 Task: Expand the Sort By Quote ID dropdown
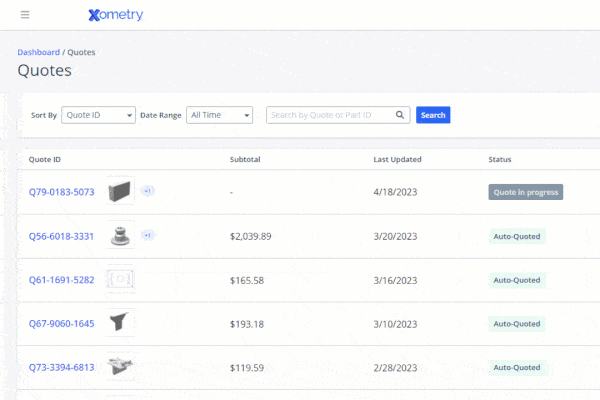(x=98, y=115)
